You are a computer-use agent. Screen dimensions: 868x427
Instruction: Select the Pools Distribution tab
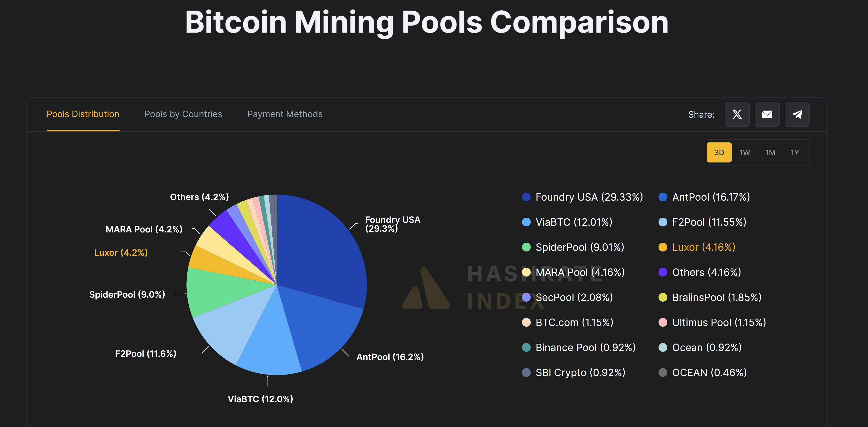[x=83, y=114]
